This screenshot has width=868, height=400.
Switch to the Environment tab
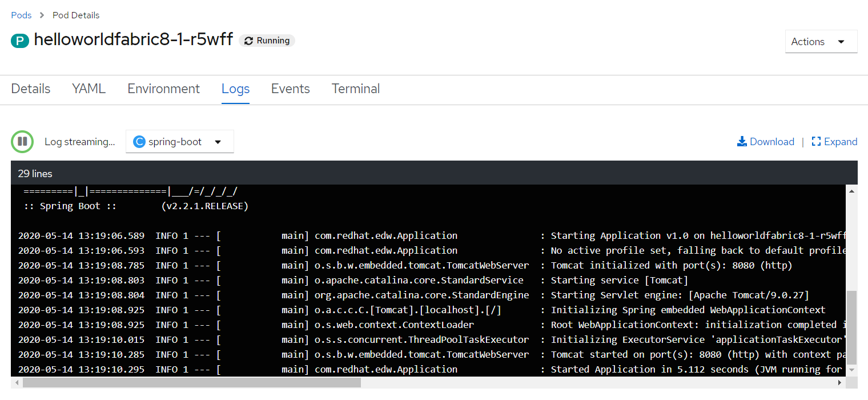click(163, 89)
